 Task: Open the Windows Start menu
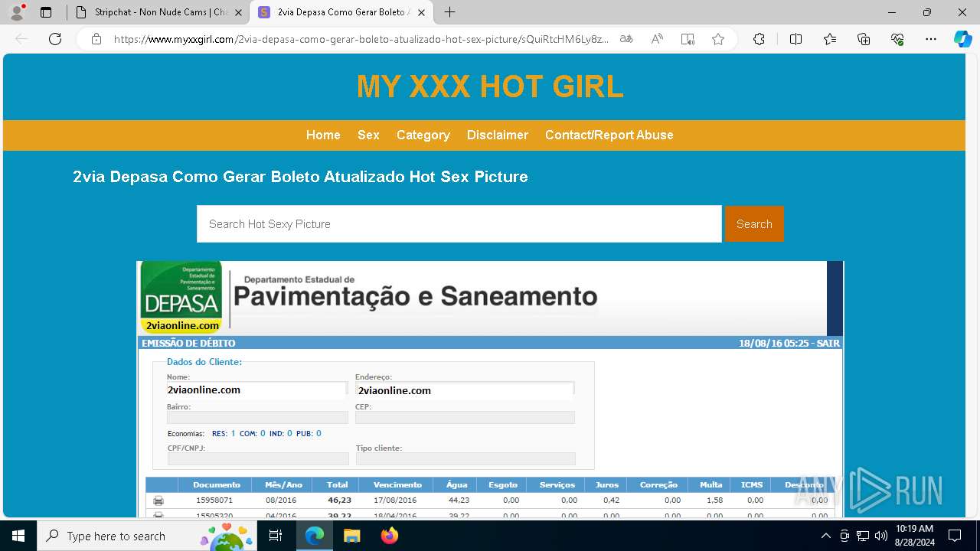[x=18, y=536]
